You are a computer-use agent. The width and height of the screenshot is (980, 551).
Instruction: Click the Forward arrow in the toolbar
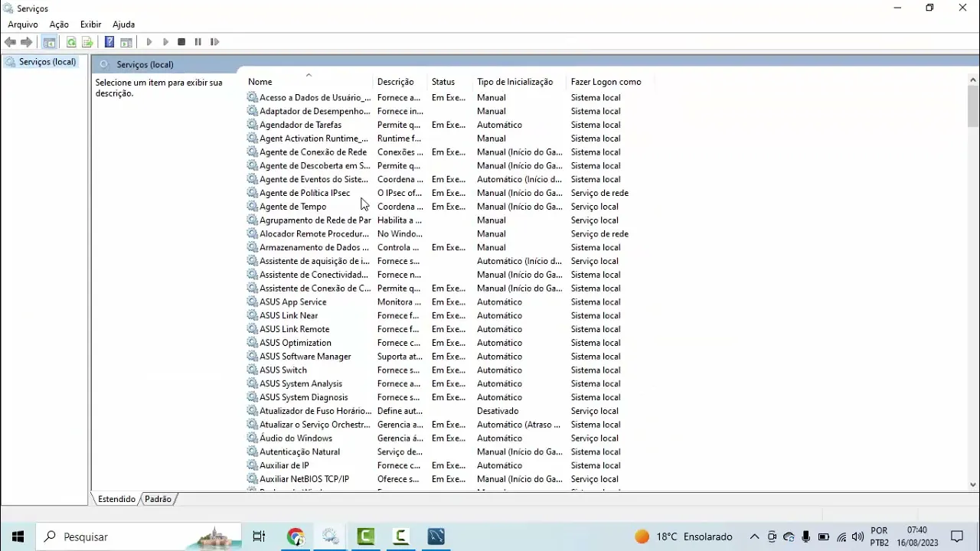[27, 42]
